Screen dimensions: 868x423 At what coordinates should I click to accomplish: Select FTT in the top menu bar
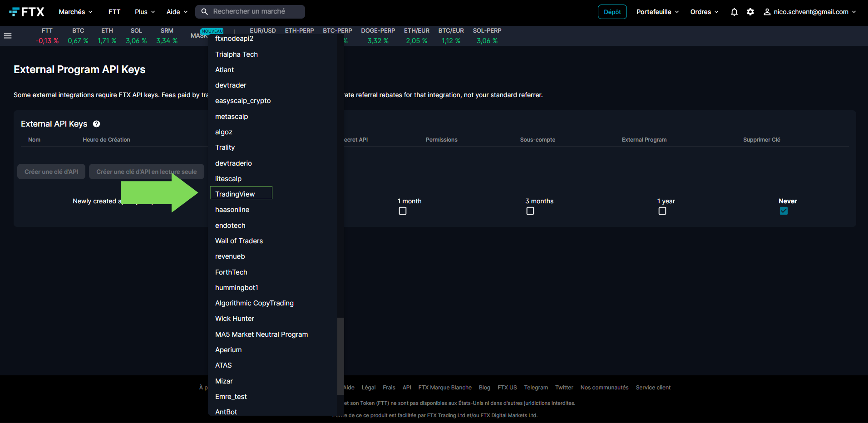(x=114, y=11)
